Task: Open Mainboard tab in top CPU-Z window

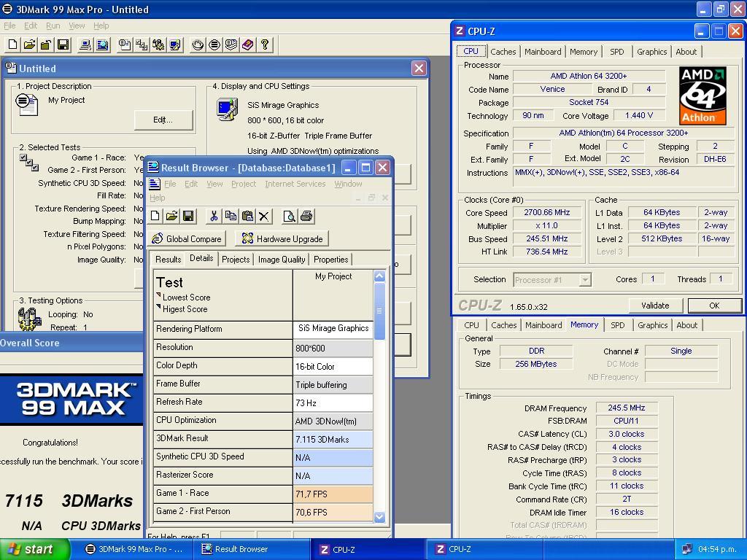Action: point(543,52)
